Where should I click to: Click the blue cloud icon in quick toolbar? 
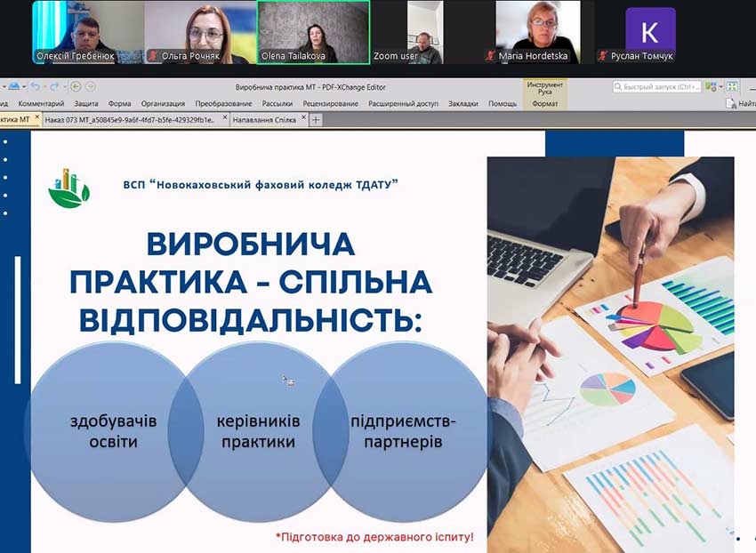coord(13,87)
